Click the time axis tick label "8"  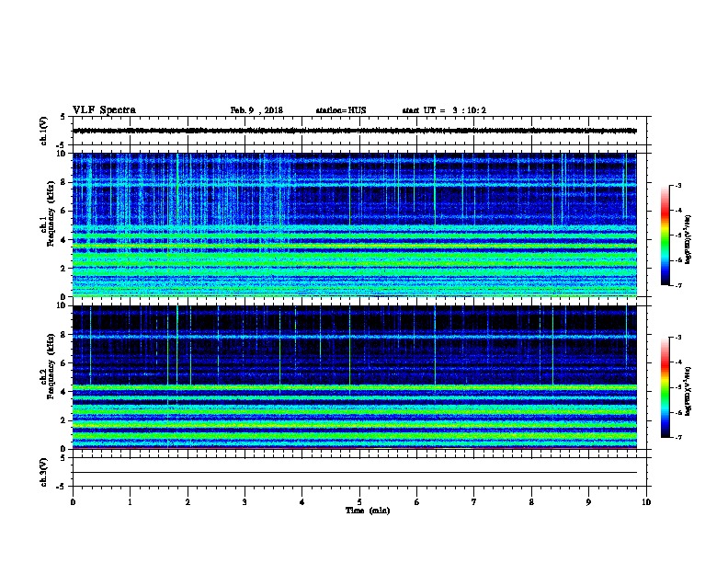[531, 502]
